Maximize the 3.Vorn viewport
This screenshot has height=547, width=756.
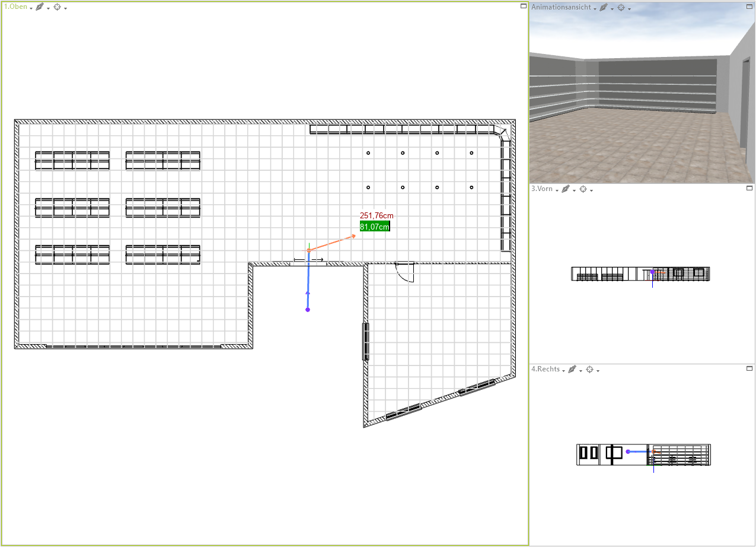point(749,187)
